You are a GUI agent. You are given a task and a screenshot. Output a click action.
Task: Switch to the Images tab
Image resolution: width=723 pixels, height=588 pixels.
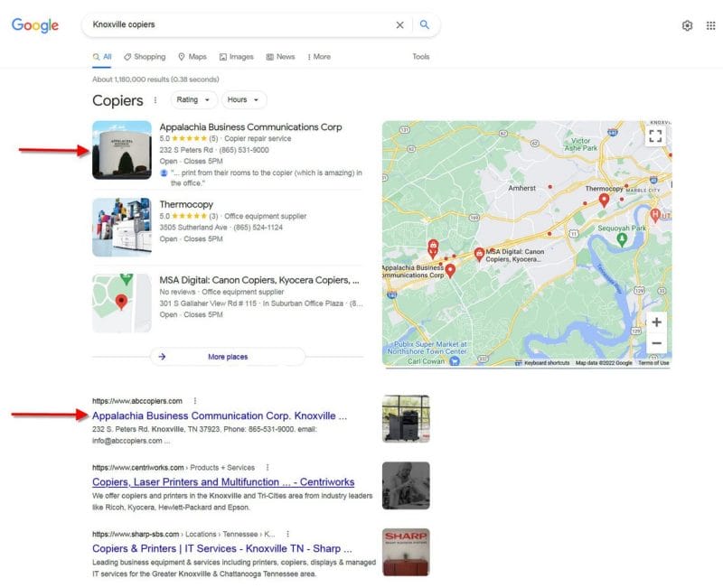(x=236, y=57)
